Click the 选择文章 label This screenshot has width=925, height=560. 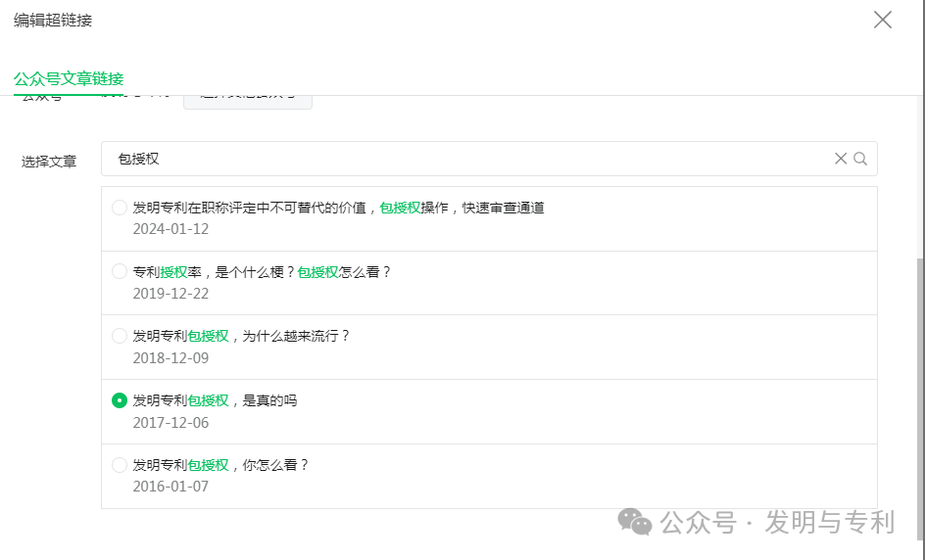[49, 161]
